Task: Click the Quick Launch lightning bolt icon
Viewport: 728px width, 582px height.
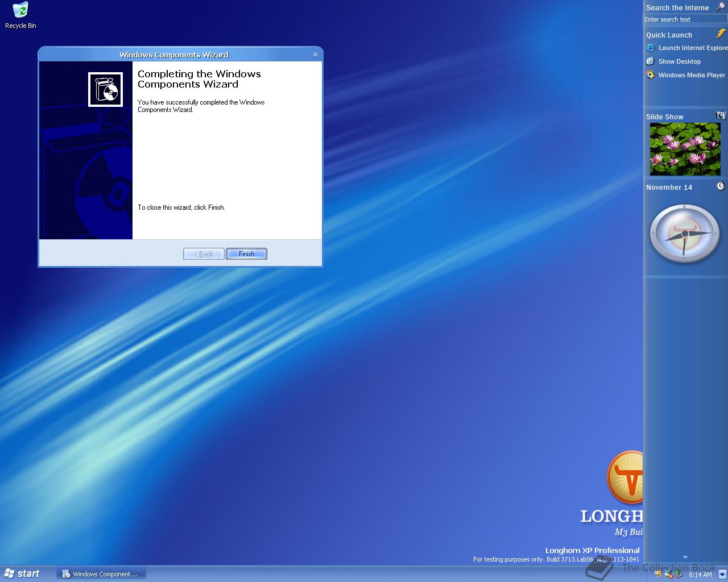Action: (721, 34)
